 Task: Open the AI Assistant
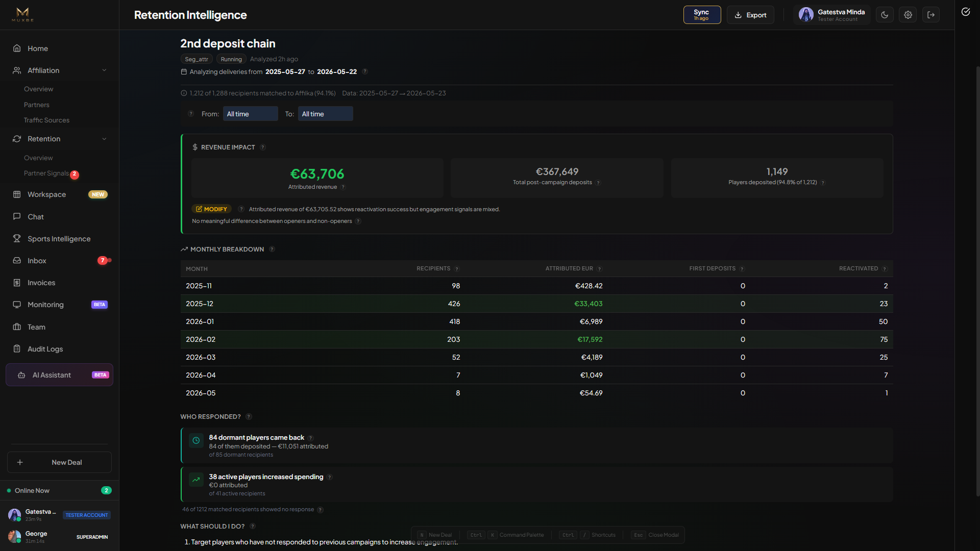pyautogui.click(x=59, y=375)
